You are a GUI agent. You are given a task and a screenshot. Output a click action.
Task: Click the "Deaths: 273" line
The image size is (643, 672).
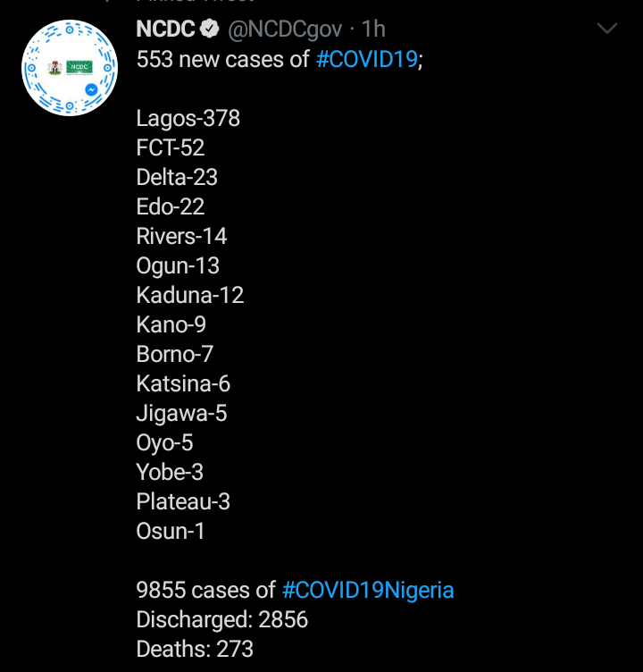195,650
